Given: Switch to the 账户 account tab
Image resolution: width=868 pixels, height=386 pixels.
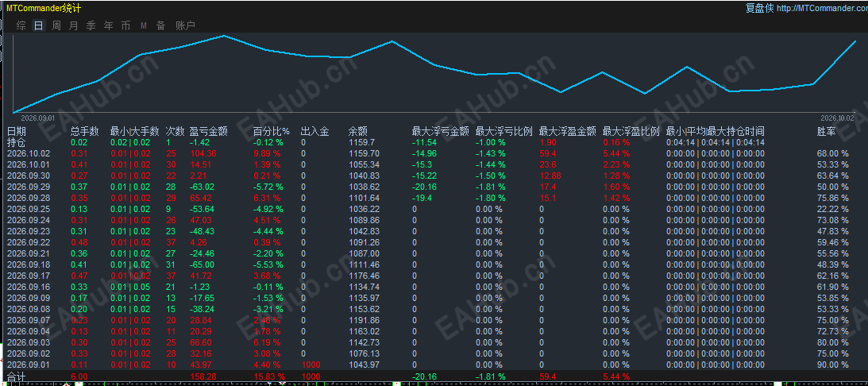Looking at the screenshot, I should click(185, 25).
